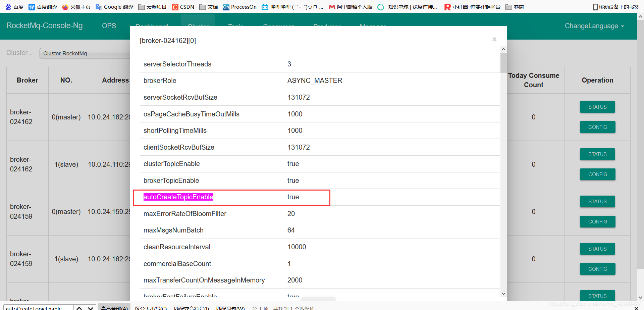Click the maxTransferCountOnMessageInMemory label
This screenshot has height=310, width=644.
(x=204, y=280)
